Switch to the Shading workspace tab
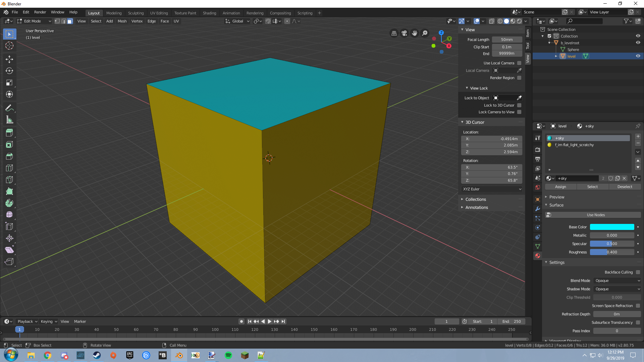644x362 pixels. 209,13
